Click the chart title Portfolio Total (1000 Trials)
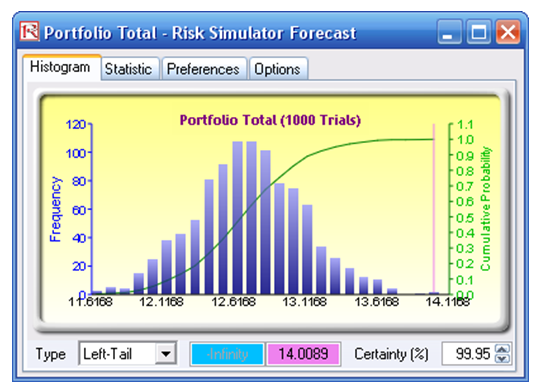 pyautogui.click(x=270, y=120)
